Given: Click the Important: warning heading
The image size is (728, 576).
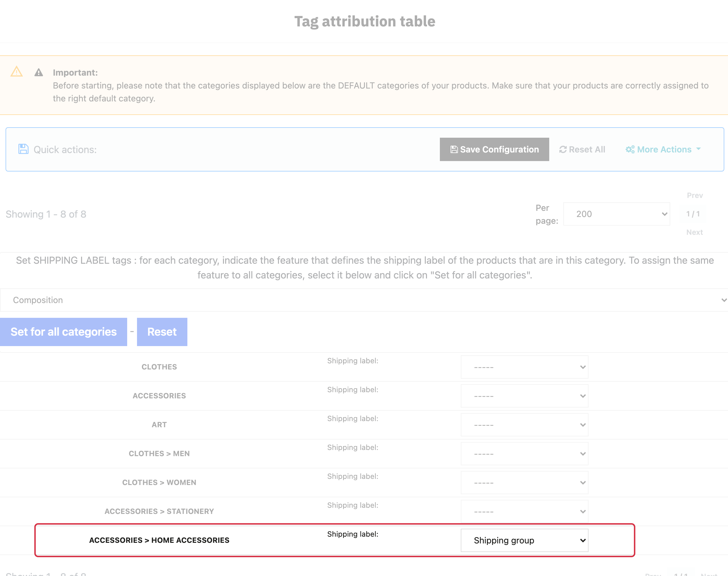Looking at the screenshot, I should (75, 73).
